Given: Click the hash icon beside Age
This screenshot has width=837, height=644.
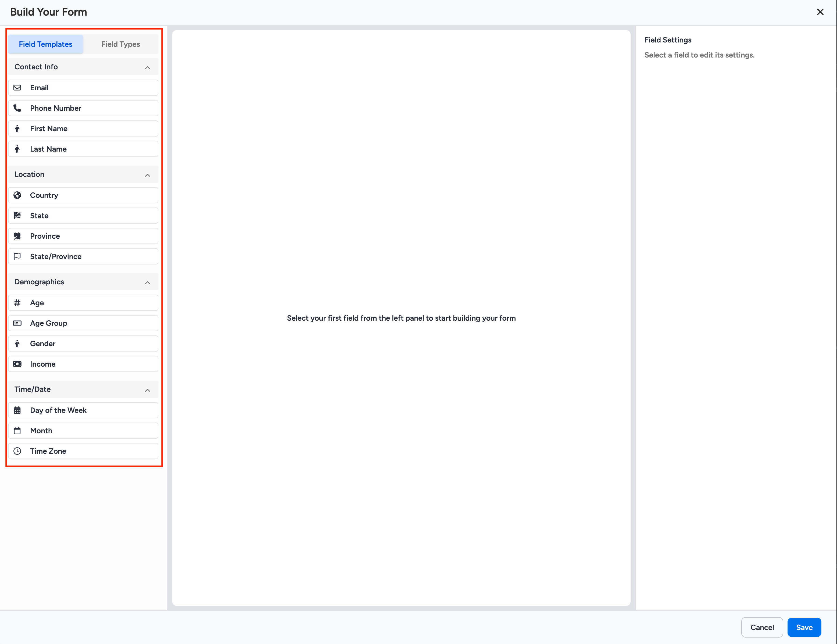Looking at the screenshot, I should tap(17, 303).
